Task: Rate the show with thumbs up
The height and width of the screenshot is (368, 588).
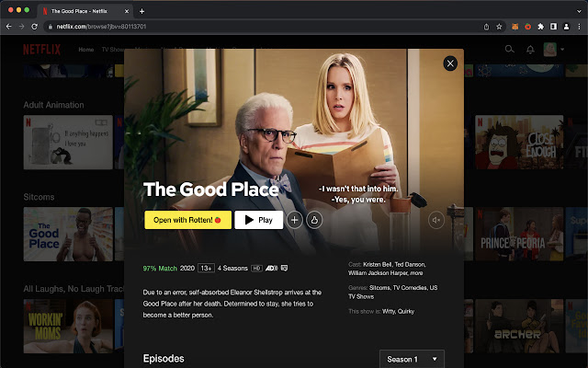Action: [x=314, y=220]
